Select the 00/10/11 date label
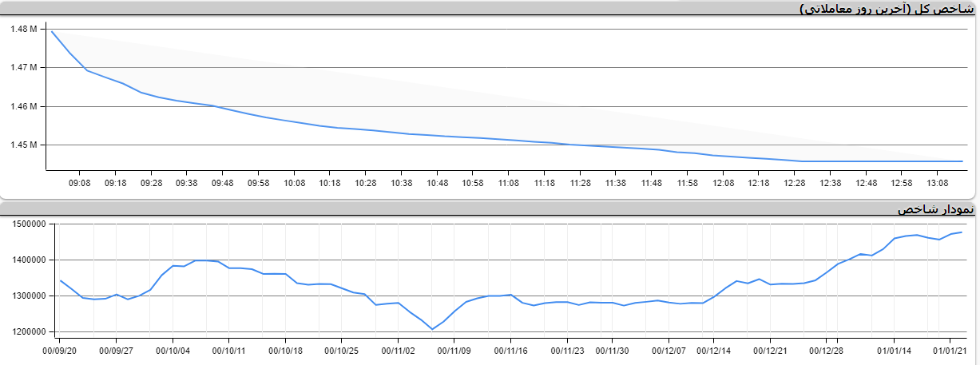Screen dimensions: 980x365 (x=229, y=350)
